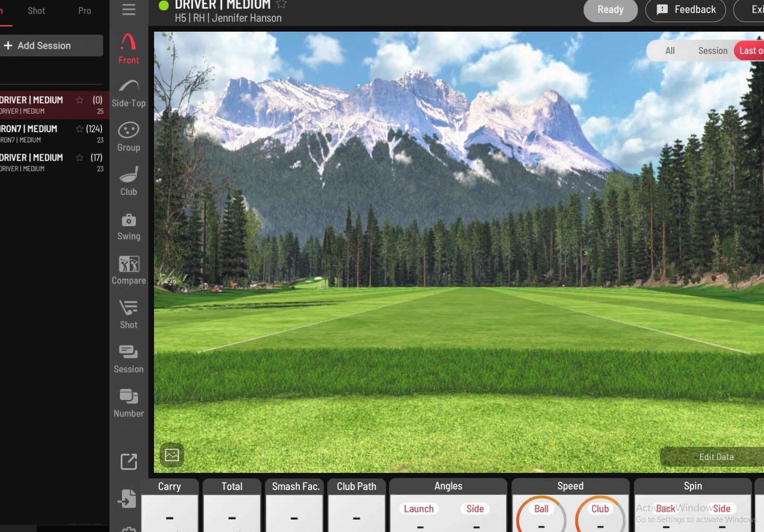Switch to the Front view
764x532 pixels.
(129, 49)
